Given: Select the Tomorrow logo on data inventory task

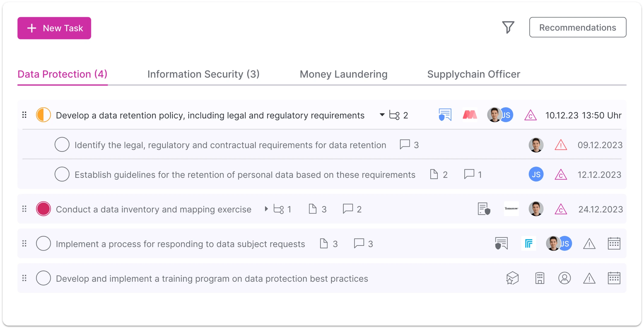Looking at the screenshot, I should coord(511,209).
